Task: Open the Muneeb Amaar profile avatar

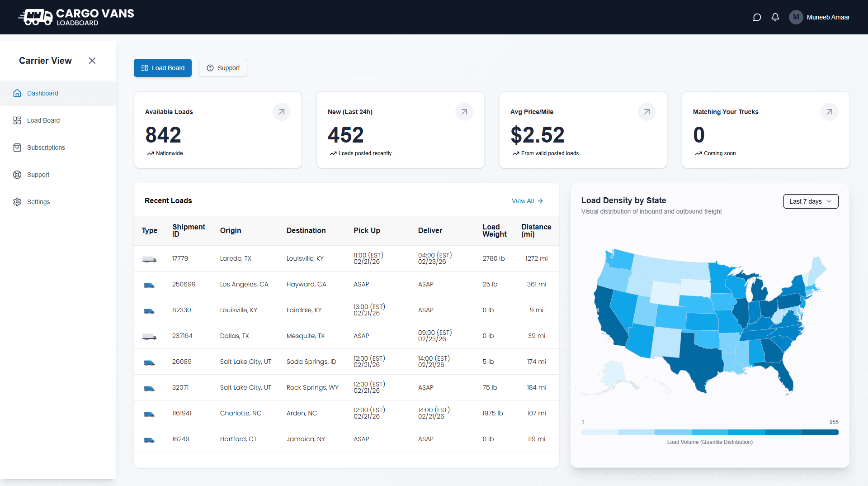Action: coord(796,17)
